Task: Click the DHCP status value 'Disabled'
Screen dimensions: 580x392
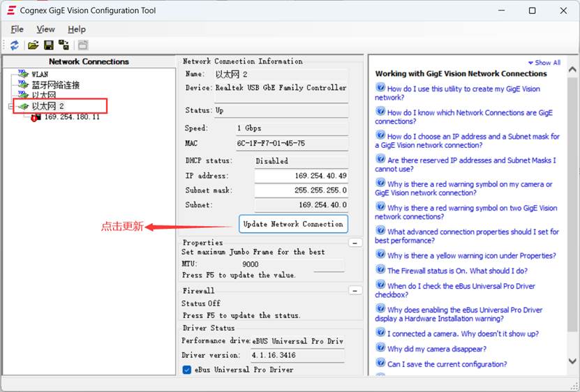Action: tap(272, 161)
